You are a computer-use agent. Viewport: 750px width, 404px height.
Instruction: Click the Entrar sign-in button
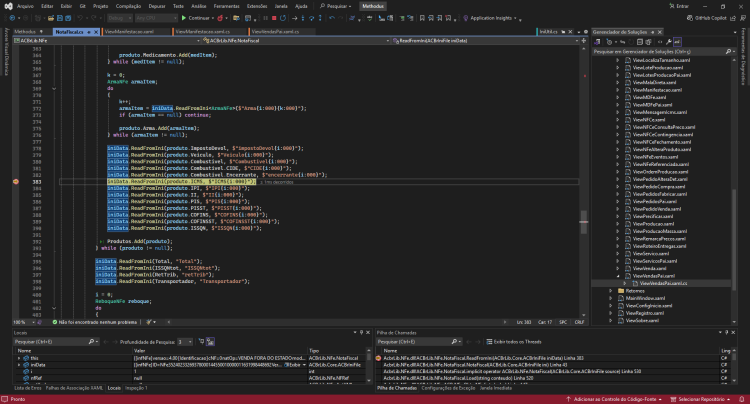tap(679, 6)
